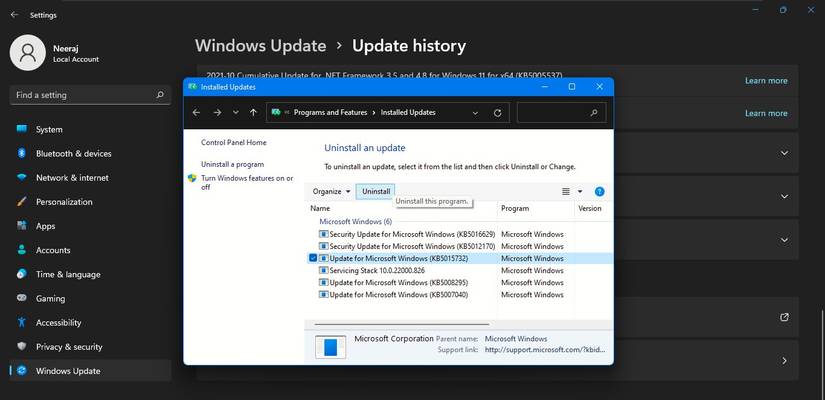Select Security Update KB5012170 row
825x400 pixels.
click(x=459, y=246)
